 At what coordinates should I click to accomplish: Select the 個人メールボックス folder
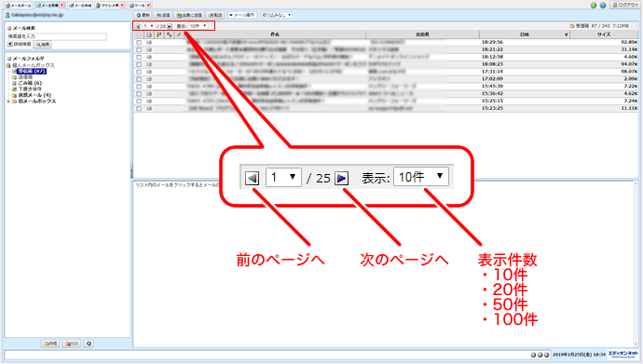(x=34, y=65)
